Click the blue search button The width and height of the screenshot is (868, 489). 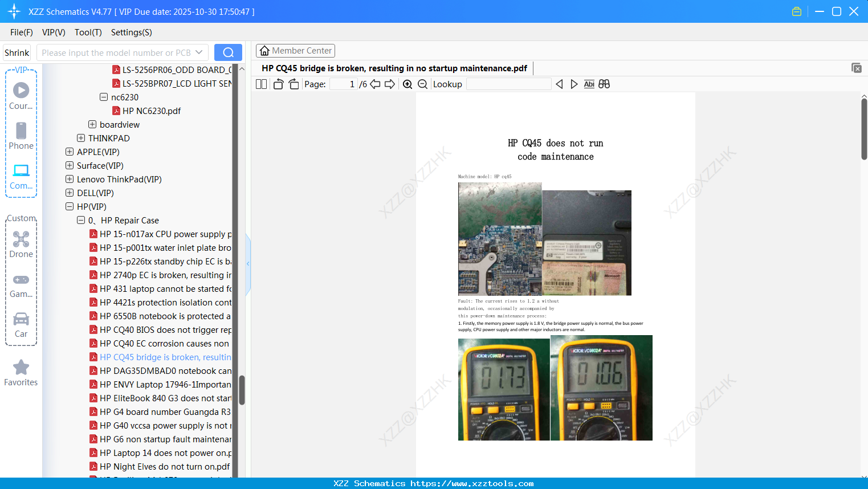(x=228, y=52)
